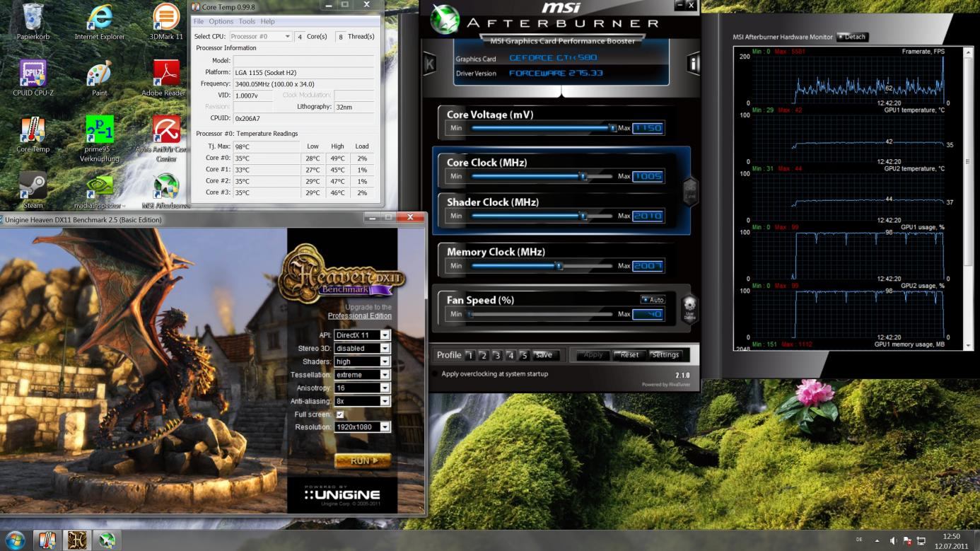
Task: Select Afterburner Profile 2
Action: [484, 355]
